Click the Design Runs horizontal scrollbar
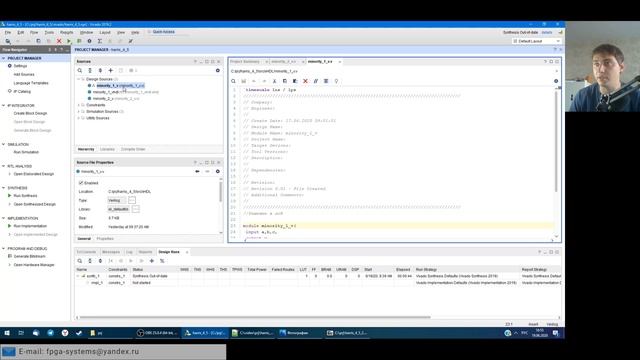 pos(255,317)
